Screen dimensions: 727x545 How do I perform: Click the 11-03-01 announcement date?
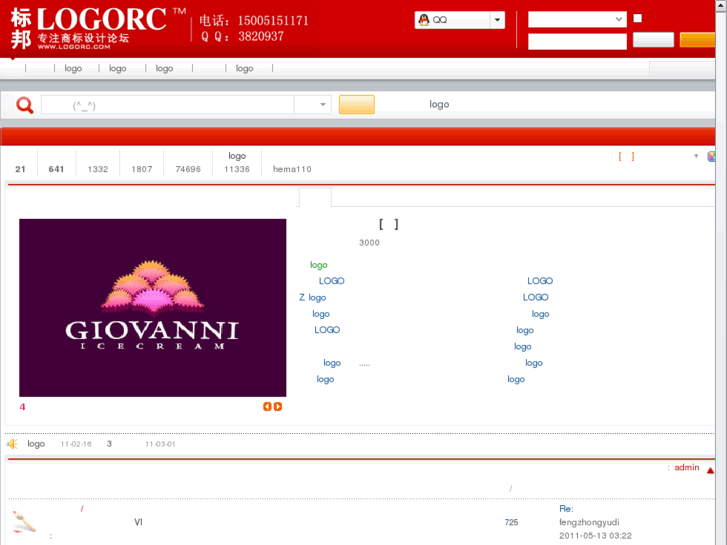click(x=160, y=444)
